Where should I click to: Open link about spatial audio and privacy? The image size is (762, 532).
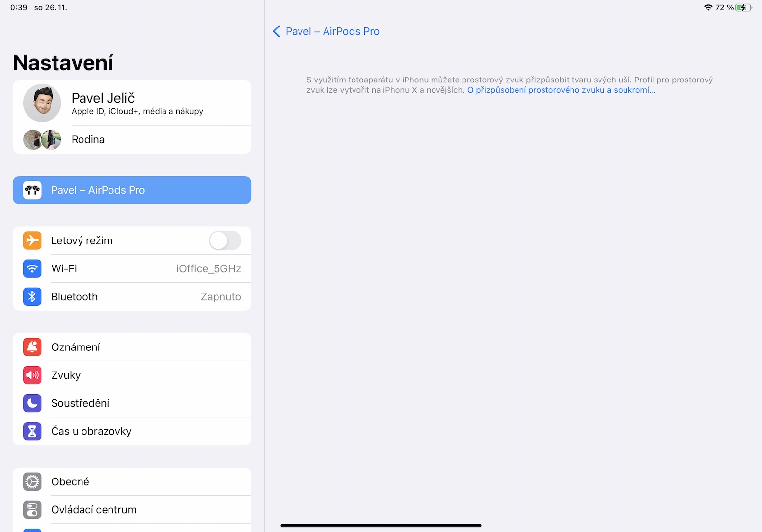pos(561,90)
